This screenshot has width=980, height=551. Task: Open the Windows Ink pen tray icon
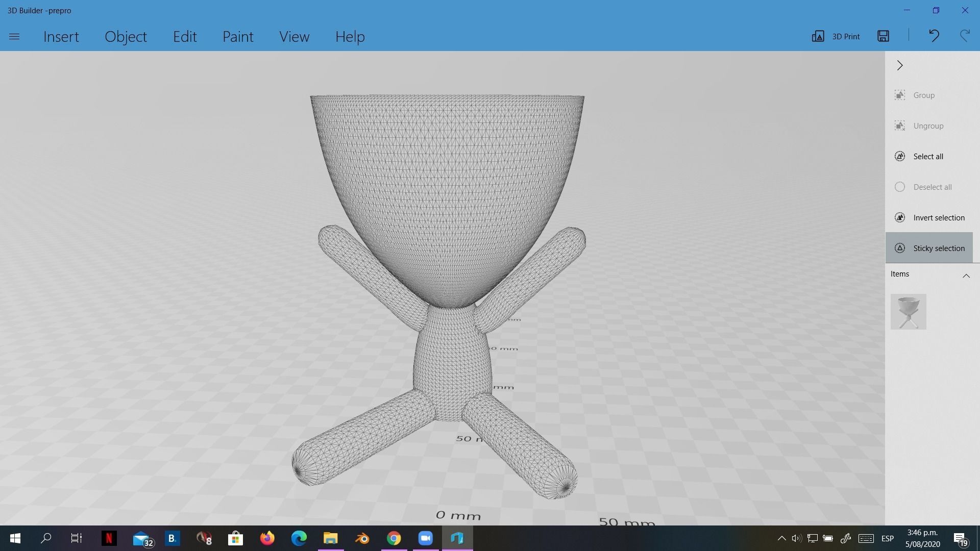coord(845,538)
